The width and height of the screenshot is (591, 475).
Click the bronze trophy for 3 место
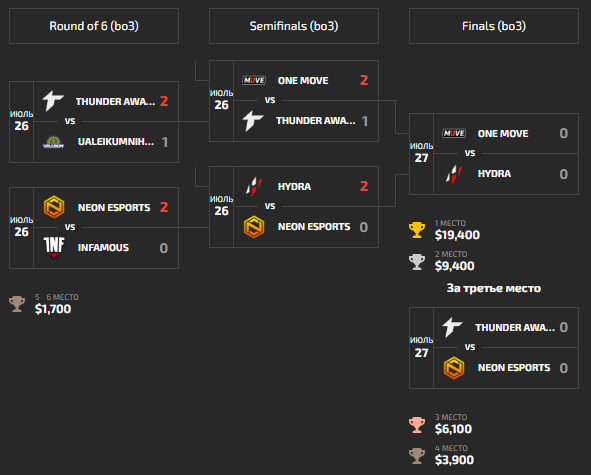(417, 424)
